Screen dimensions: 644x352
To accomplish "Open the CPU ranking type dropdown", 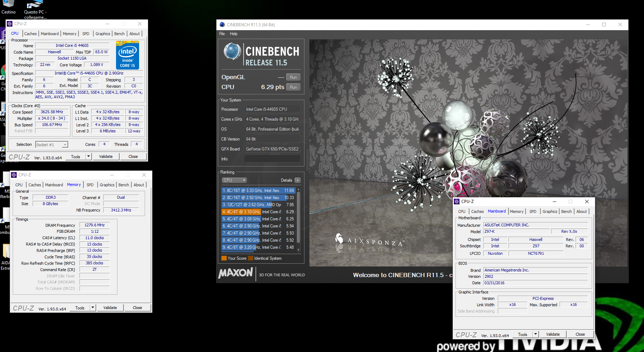I will [234, 180].
